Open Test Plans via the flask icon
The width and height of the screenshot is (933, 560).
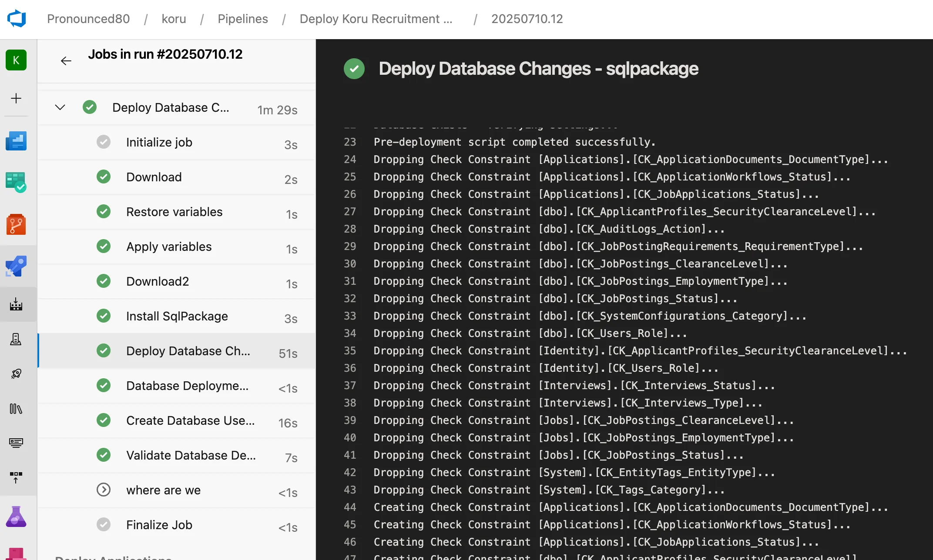point(17,517)
